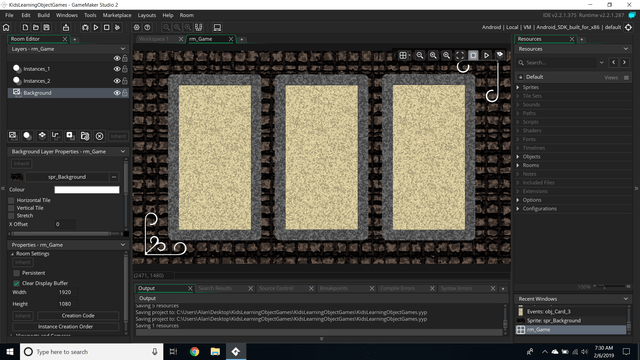Collapse Room Settings section triangle
Image resolution: width=640 pixels, height=360 pixels.
tap(12, 254)
